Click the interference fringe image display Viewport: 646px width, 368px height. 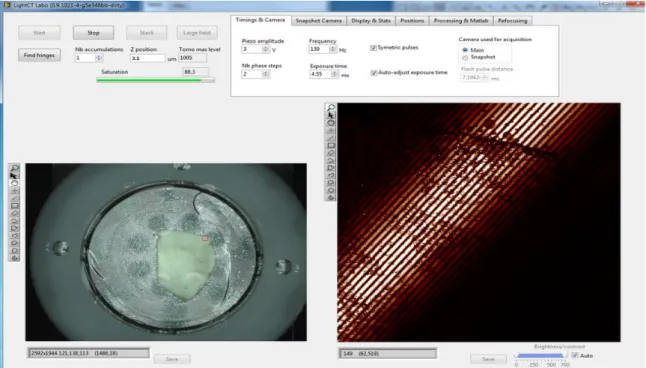479,223
